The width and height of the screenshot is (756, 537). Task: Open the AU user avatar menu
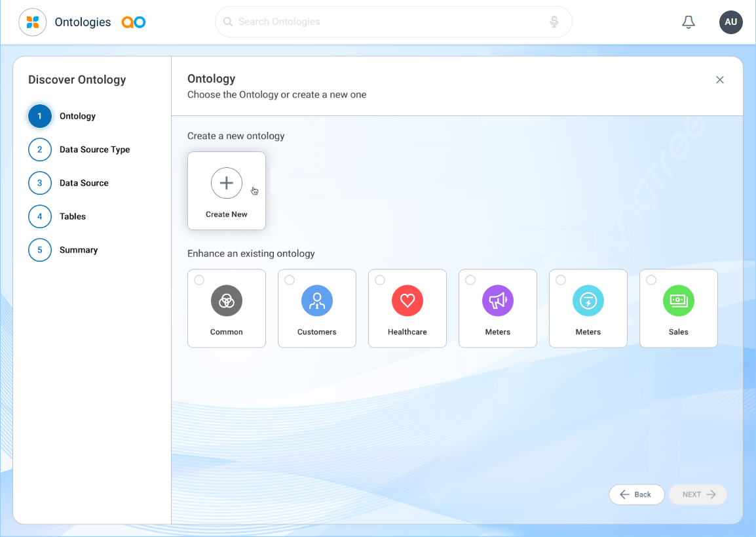[730, 22]
